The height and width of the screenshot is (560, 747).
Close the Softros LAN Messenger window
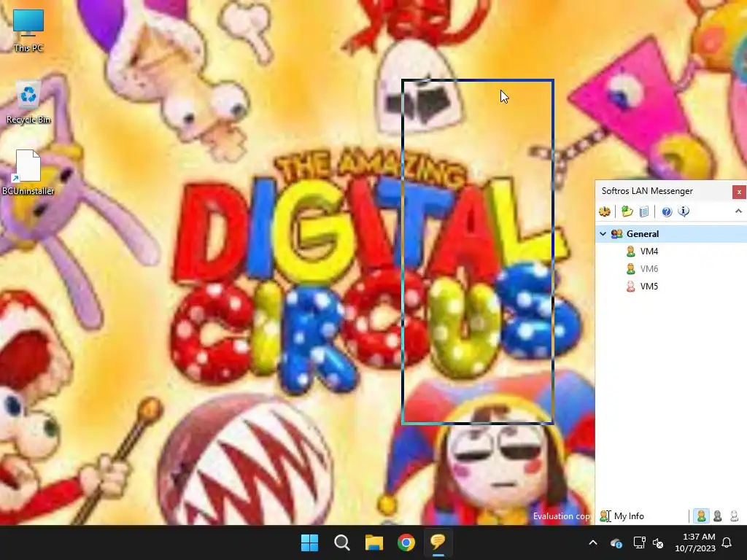pyautogui.click(x=739, y=192)
